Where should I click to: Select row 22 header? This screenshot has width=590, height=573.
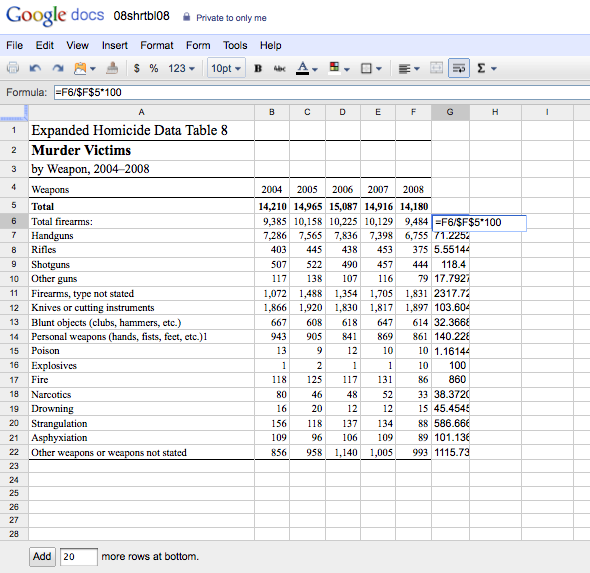click(14, 452)
